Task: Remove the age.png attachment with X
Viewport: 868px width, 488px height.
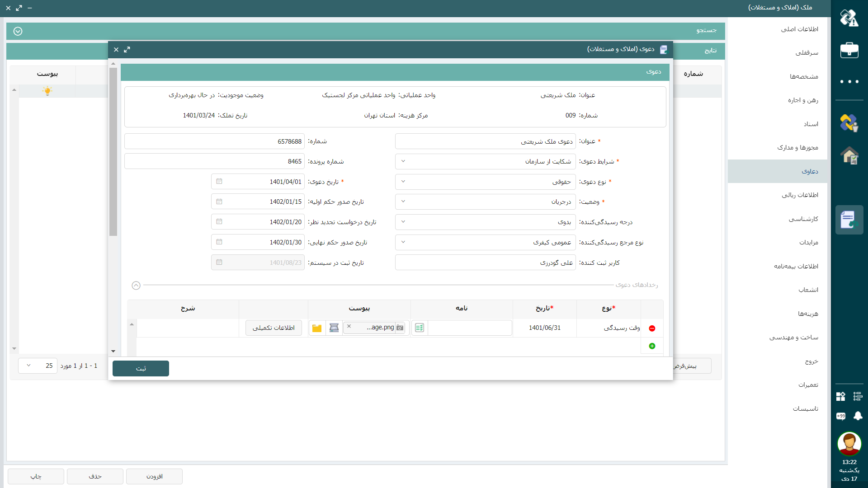Action: coord(349,326)
